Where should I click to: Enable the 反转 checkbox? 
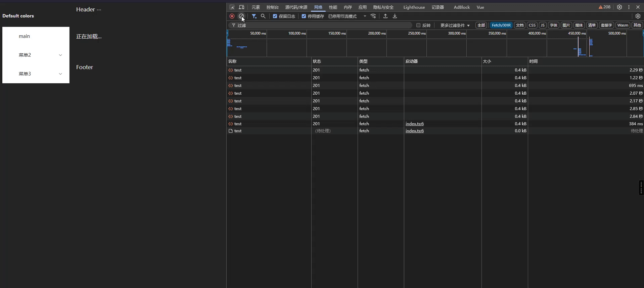click(x=418, y=25)
